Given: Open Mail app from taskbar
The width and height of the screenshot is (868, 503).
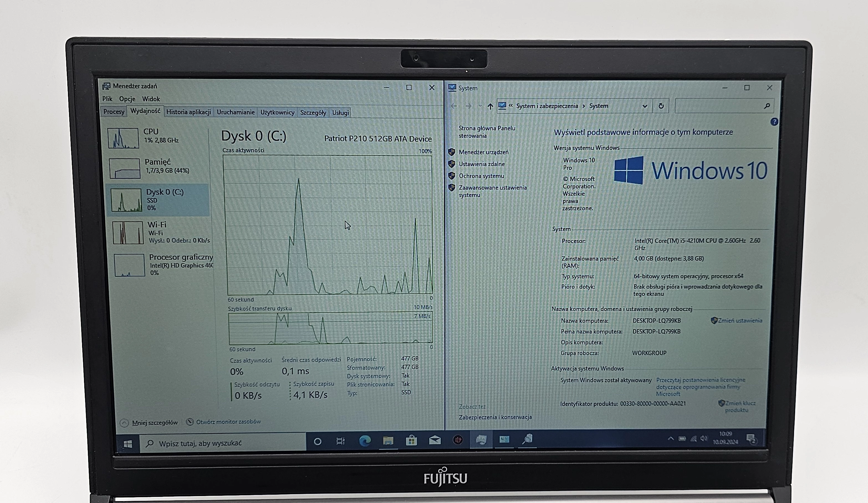Looking at the screenshot, I should pyautogui.click(x=435, y=440).
